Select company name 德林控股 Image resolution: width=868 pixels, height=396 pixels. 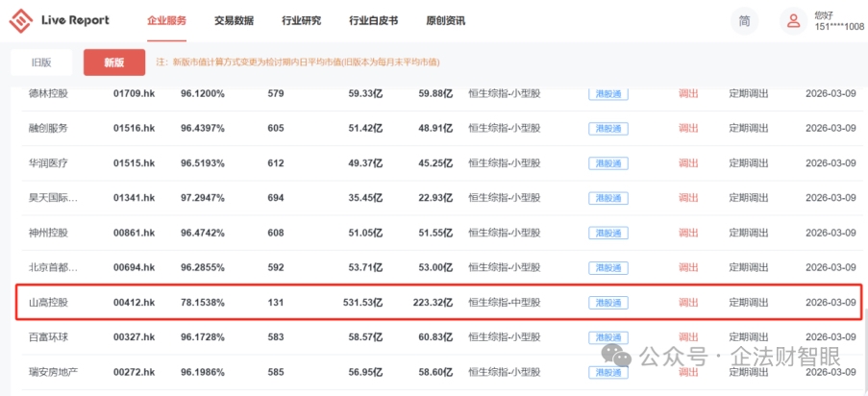(48, 93)
